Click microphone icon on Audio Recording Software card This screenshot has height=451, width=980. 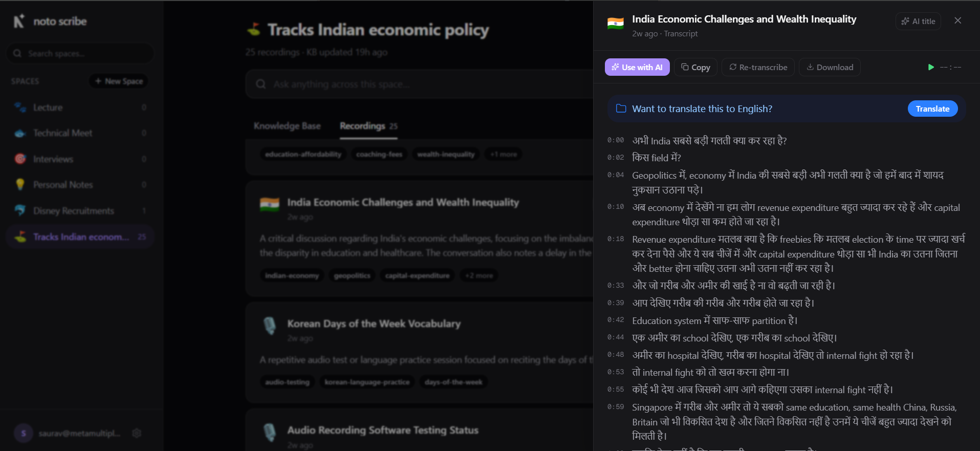(x=270, y=432)
